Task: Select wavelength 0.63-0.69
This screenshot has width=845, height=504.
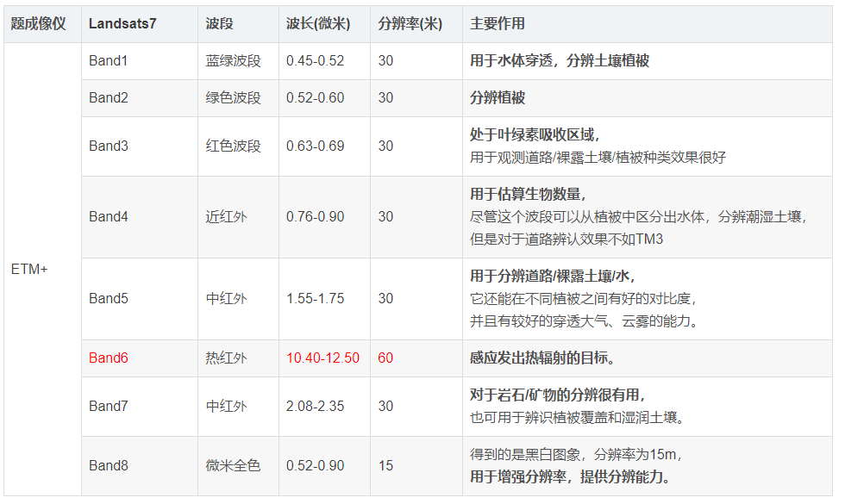Action: tap(316, 146)
